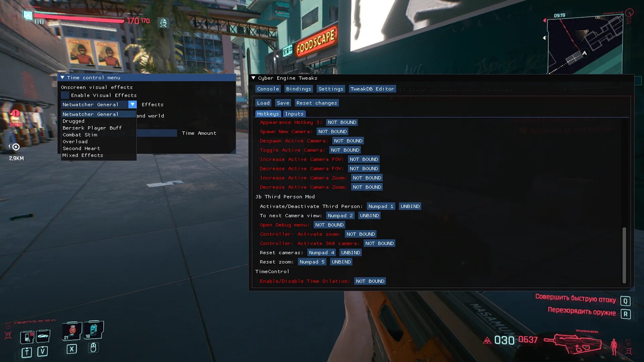Screen dimensions: 644x362
Task: Click the Inputs tab in hotkeys panel
Action: [294, 114]
